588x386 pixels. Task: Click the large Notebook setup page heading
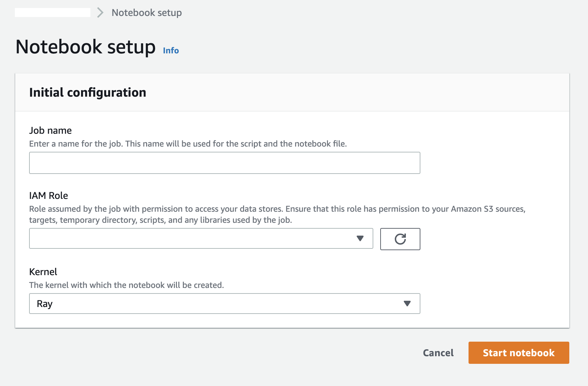[86, 47]
